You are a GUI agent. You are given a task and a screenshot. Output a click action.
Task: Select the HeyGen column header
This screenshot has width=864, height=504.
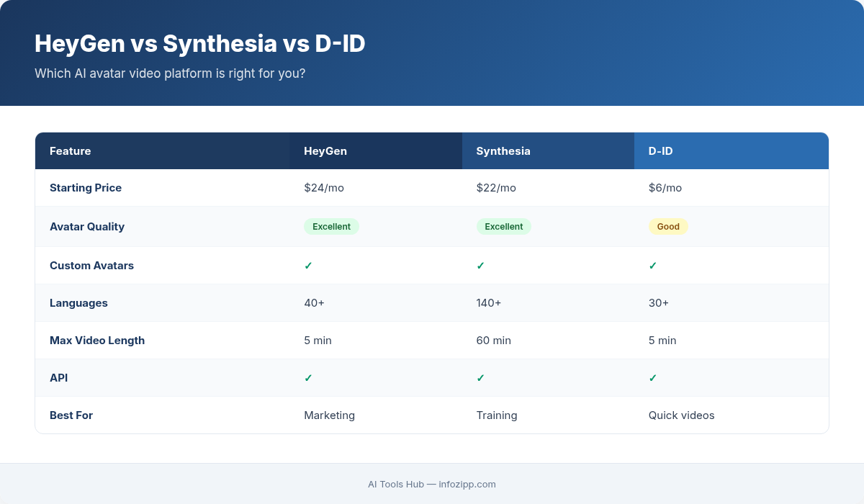[x=325, y=150]
